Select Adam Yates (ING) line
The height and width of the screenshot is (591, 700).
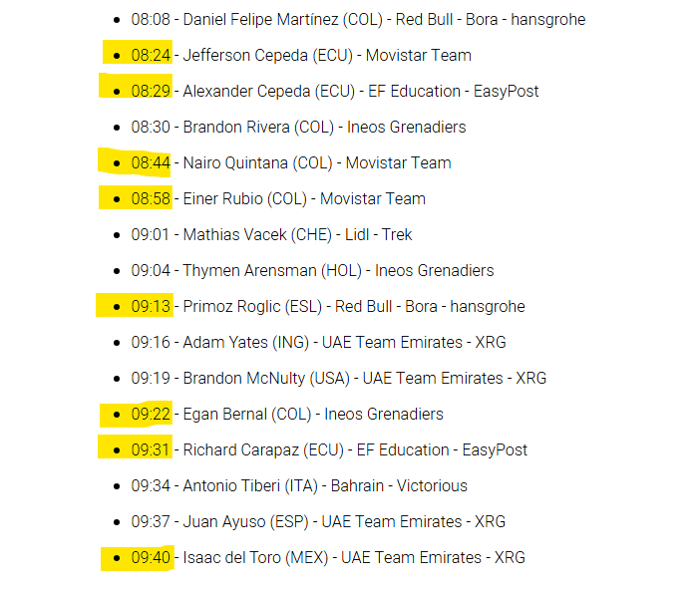click(318, 343)
